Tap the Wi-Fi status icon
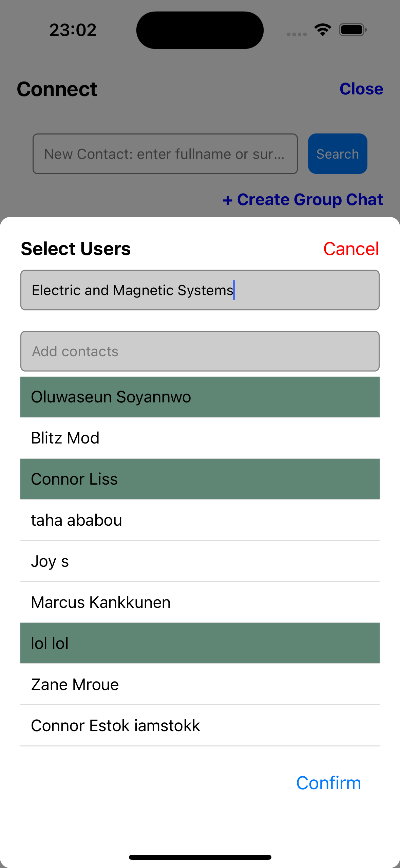Screen dimensions: 400x868 pyautogui.click(x=323, y=30)
